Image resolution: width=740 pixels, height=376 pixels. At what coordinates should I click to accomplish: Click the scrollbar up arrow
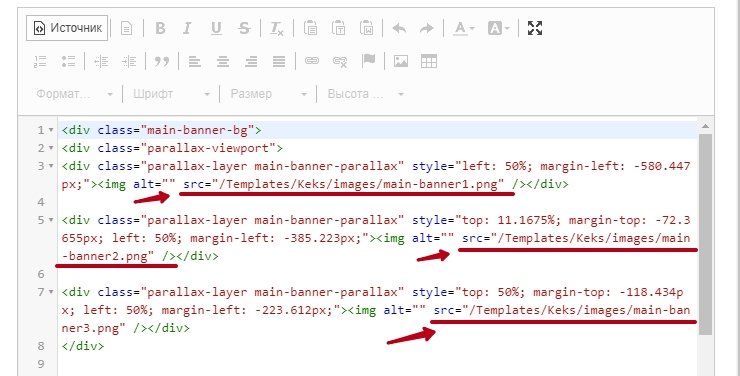tap(705, 126)
